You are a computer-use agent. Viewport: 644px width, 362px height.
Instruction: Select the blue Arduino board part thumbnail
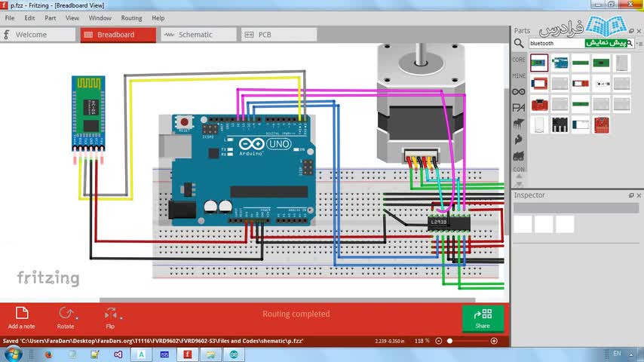click(x=560, y=63)
